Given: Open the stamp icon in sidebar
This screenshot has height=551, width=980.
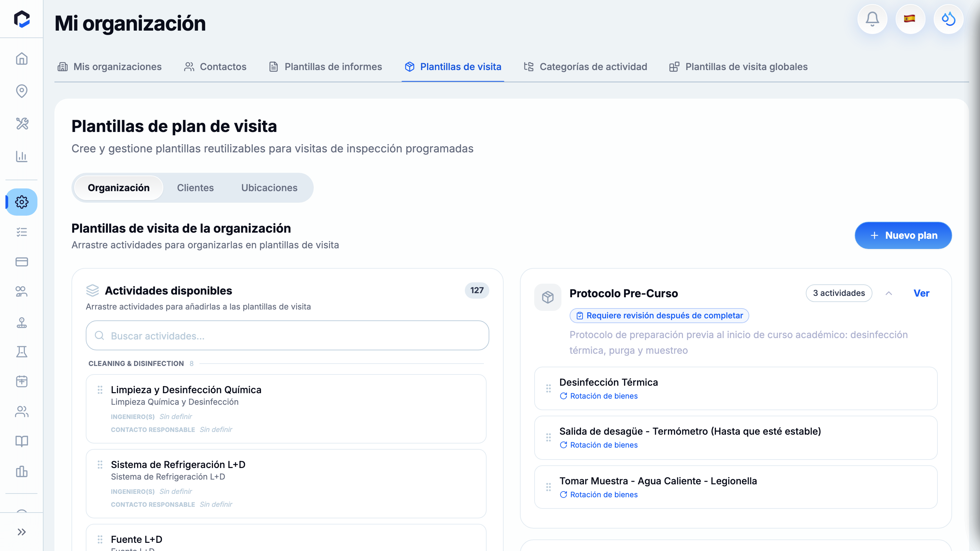Looking at the screenshot, I should (x=22, y=322).
